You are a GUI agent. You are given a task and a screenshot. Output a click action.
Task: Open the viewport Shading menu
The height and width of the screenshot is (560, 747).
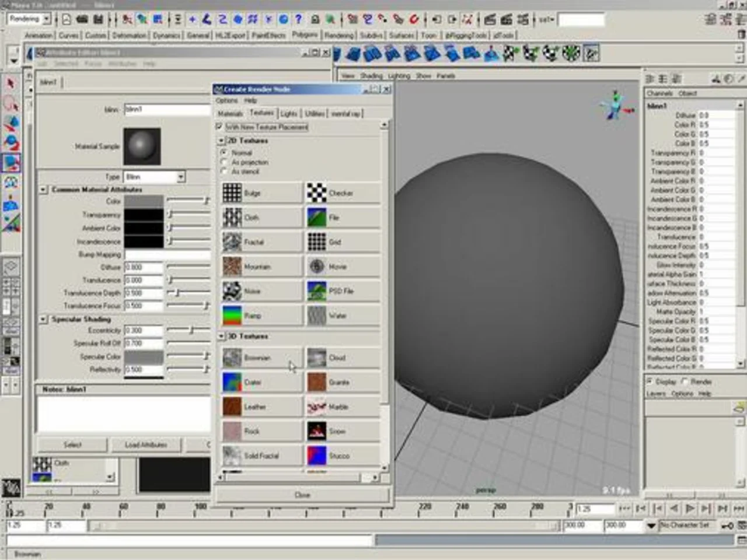tap(371, 76)
